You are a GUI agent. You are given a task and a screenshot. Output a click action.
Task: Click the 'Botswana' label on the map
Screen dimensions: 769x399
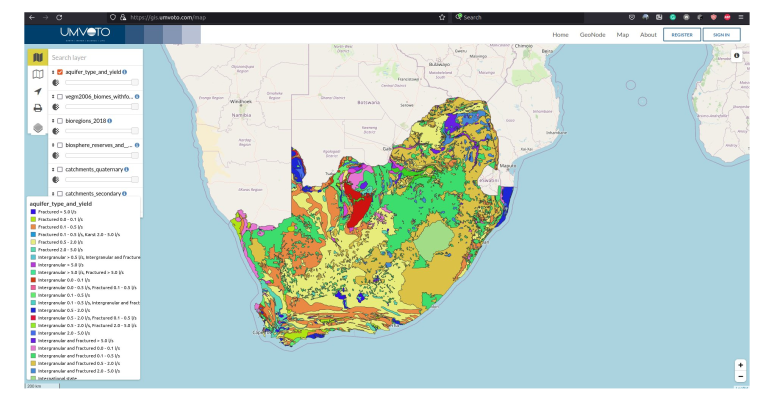[x=369, y=102]
